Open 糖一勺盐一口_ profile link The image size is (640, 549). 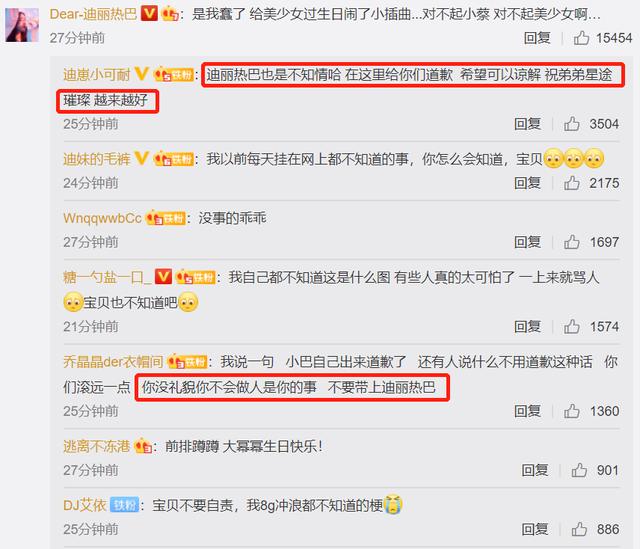pyautogui.click(x=107, y=278)
